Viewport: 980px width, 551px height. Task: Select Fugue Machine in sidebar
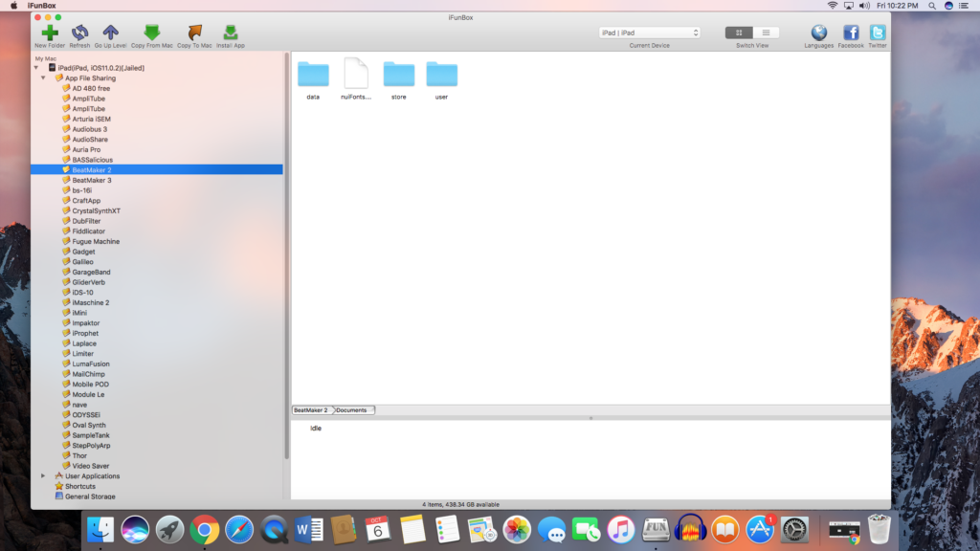tap(96, 242)
